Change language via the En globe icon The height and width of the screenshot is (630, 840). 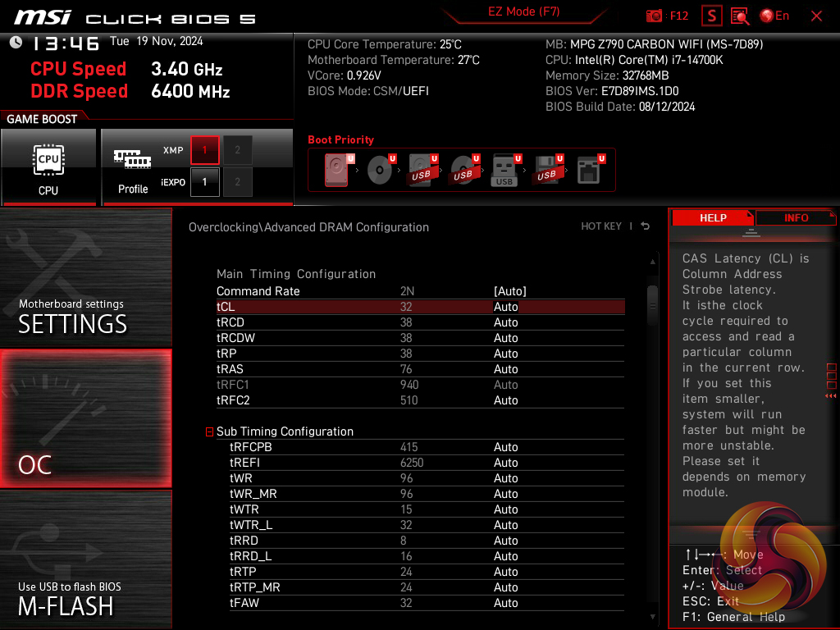pos(774,16)
